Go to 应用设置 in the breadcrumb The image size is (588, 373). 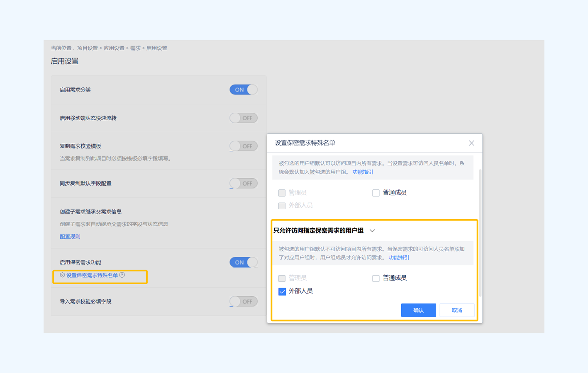pos(114,48)
